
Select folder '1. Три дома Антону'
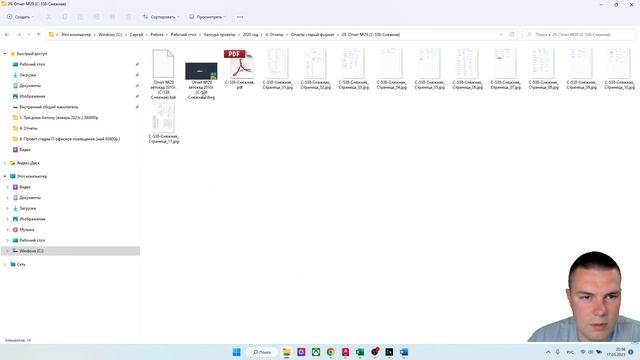click(x=58, y=118)
